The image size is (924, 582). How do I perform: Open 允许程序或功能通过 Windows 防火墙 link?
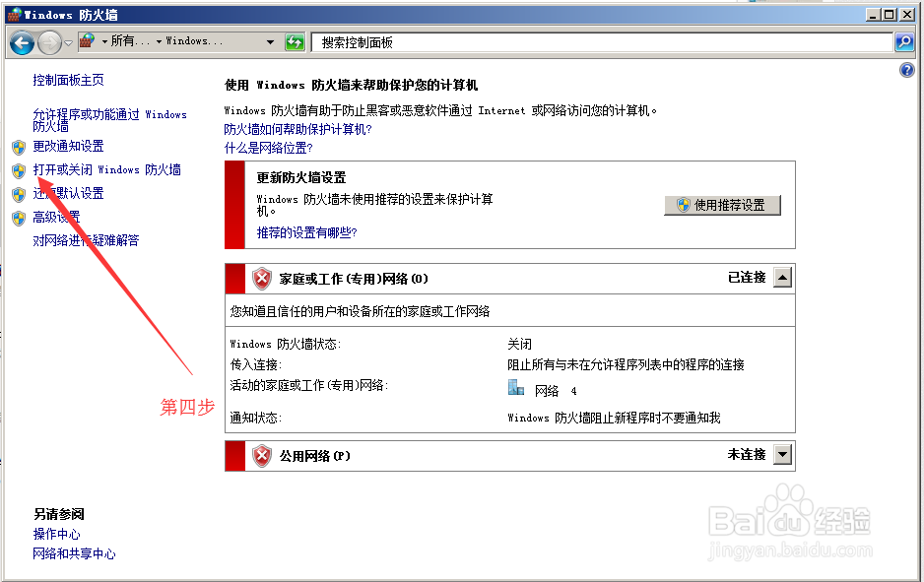[x=109, y=120]
